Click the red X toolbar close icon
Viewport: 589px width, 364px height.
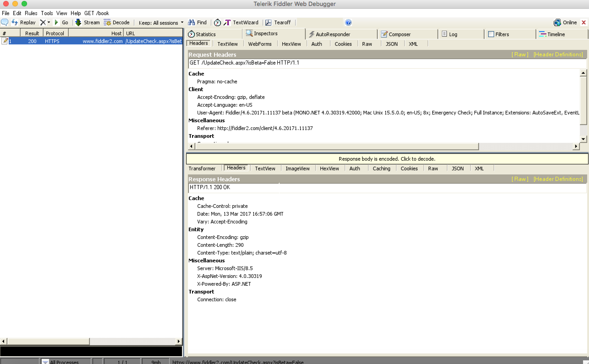pyautogui.click(x=583, y=22)
